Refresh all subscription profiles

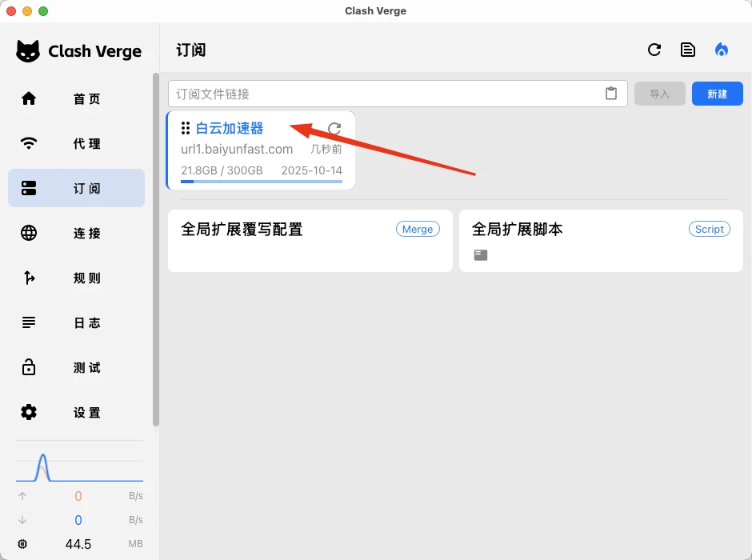[x=654, y=49]
